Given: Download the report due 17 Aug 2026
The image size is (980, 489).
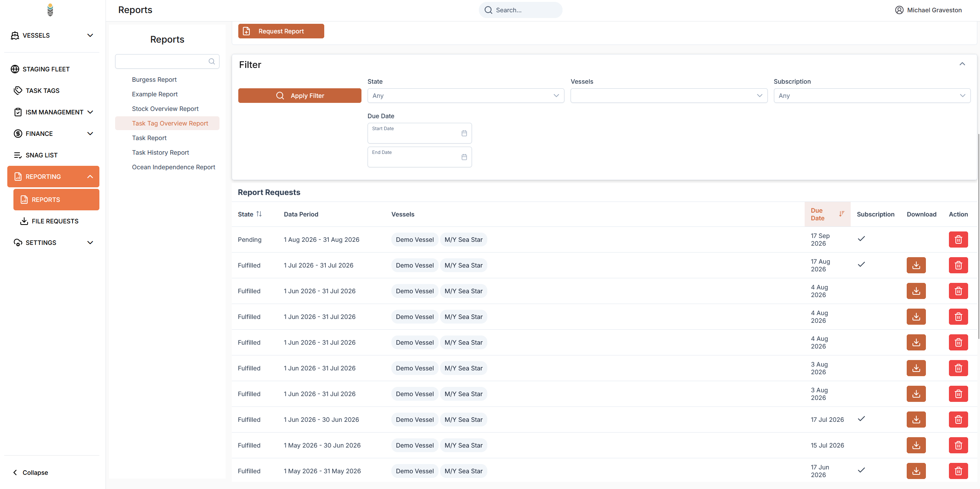Looking at the screenshot, I should pyautogui.click(x=916, y=265).
